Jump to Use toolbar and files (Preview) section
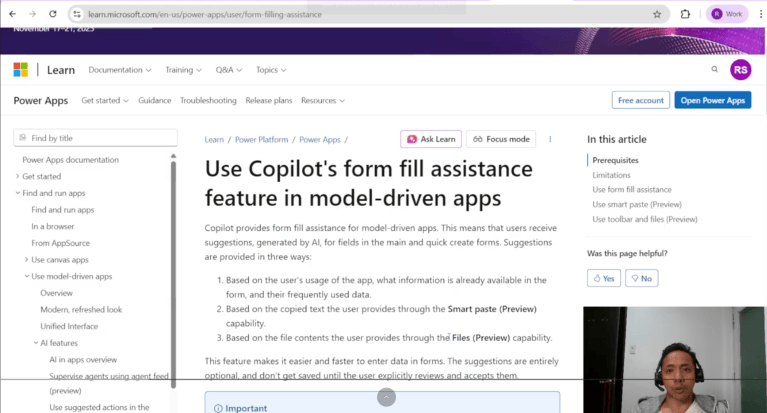 coord(645,219)
